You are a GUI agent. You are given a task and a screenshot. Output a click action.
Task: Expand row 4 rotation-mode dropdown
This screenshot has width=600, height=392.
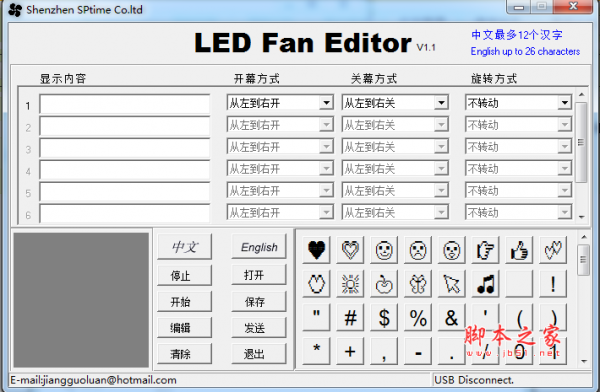[x=518, y=168]
